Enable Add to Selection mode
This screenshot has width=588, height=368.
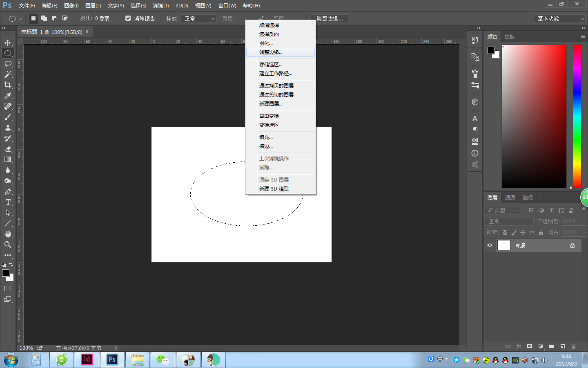point(44,18)
